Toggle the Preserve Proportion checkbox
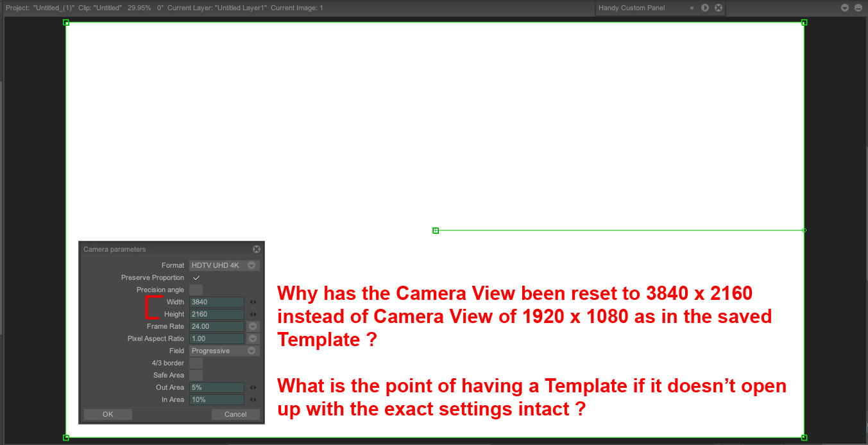The width and height of the screenshot is (868, 445). 196,277
